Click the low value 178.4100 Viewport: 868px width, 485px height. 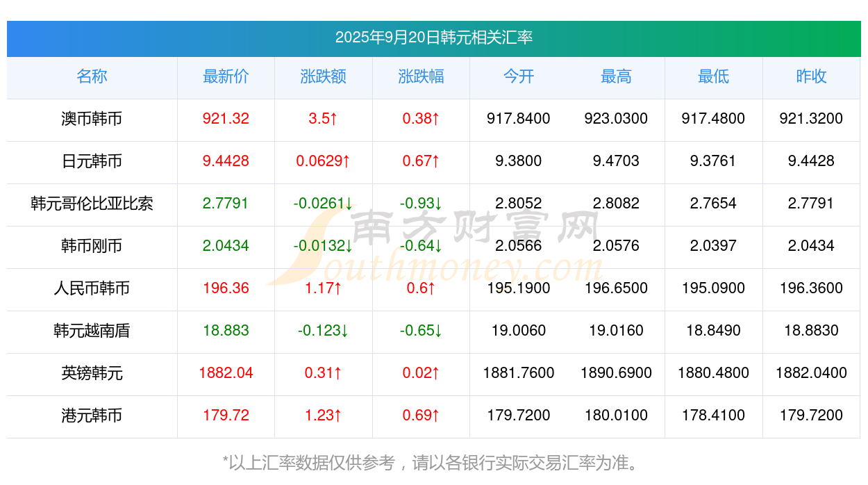(713, 416)
